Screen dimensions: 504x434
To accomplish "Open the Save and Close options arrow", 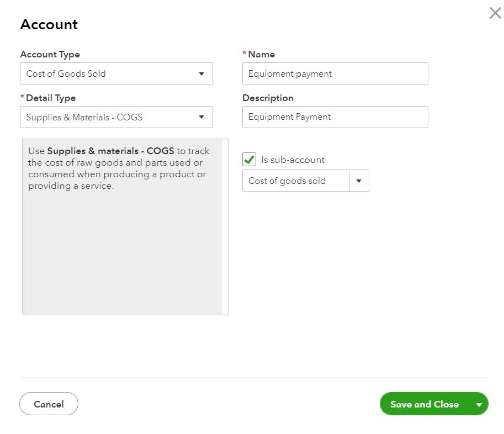I will [x=479, y=404].
